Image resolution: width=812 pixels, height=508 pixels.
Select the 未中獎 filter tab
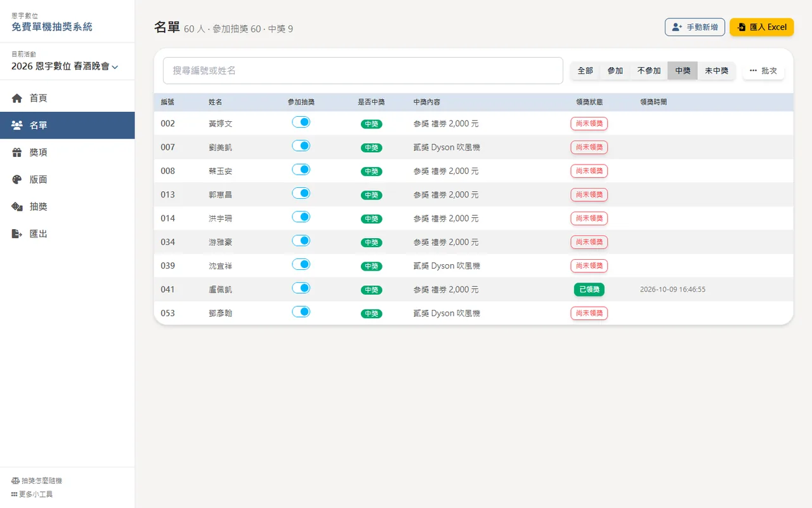[x=716, y=70]
